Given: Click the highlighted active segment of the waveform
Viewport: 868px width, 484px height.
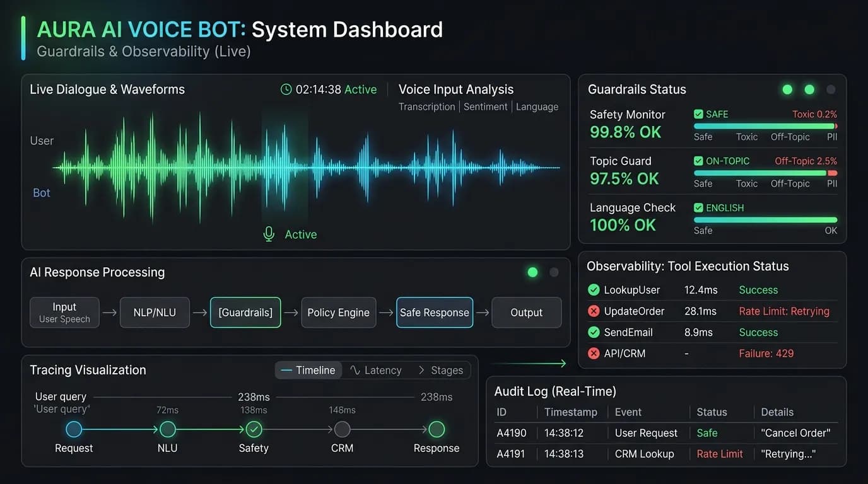Looking at the screenshot, I should [284, 167].
